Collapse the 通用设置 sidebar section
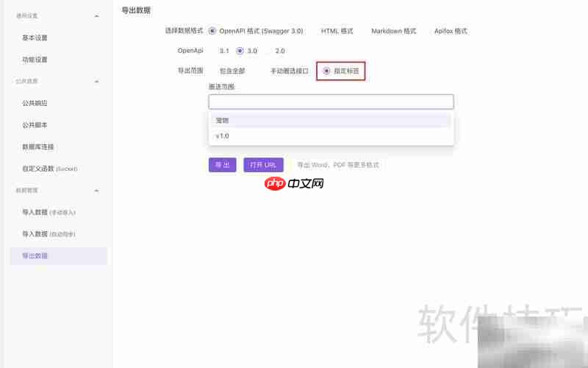The height and width of the screenshot is (368, 588). point(96,16)
